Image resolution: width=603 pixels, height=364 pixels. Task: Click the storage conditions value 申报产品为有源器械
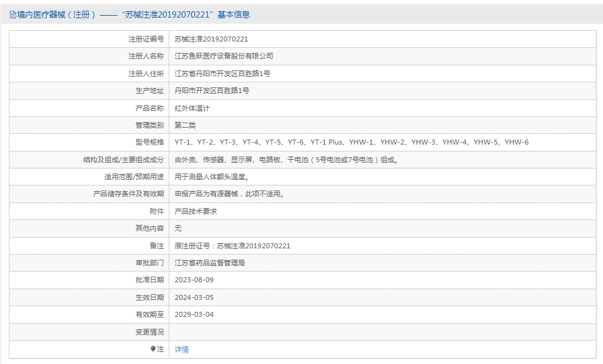click(230, 194)
